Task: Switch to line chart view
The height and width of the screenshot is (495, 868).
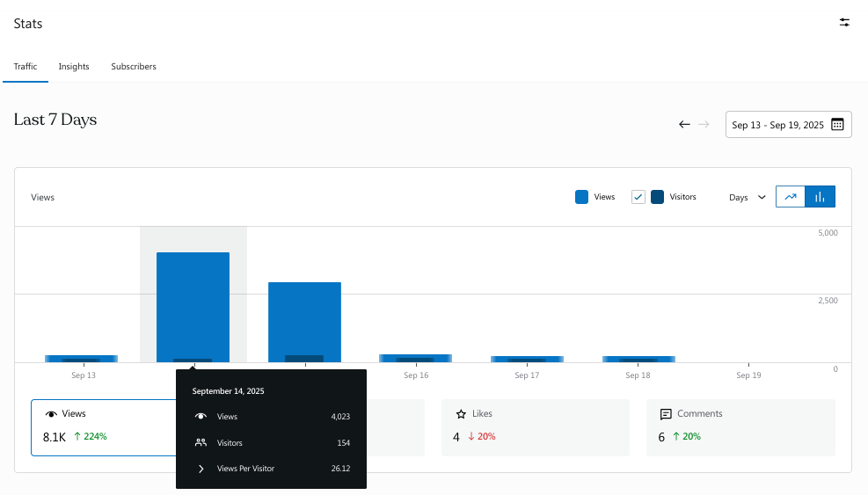Action: [791, 197]
